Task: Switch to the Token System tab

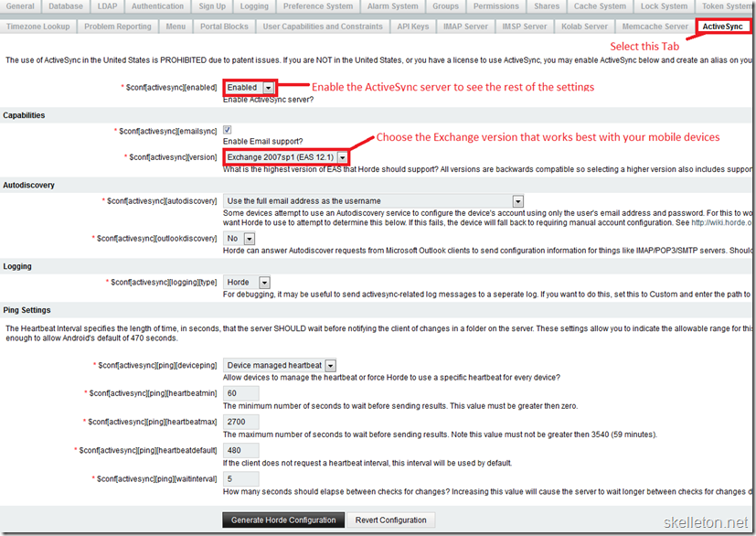Action: (726, 6)
